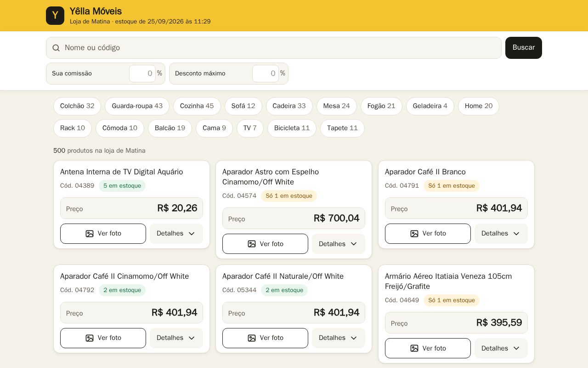This screenshot has width=588, height=368.
Task: Filter by Fogão category
Action: pos(381,106)
